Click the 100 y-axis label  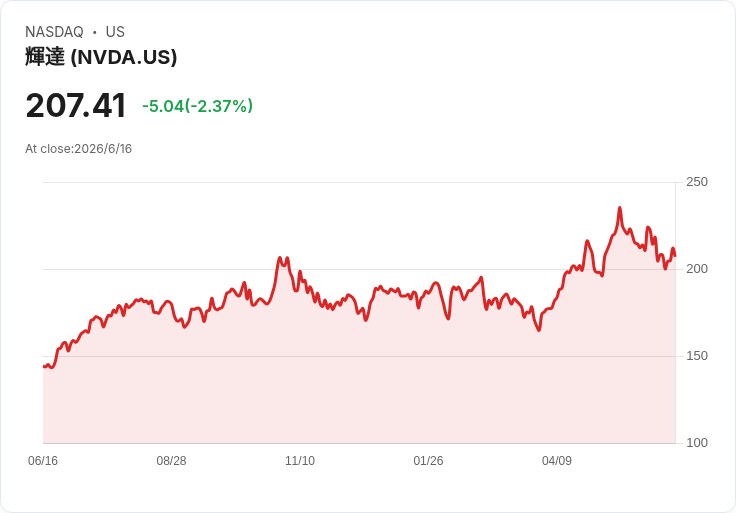coord(697,443)
